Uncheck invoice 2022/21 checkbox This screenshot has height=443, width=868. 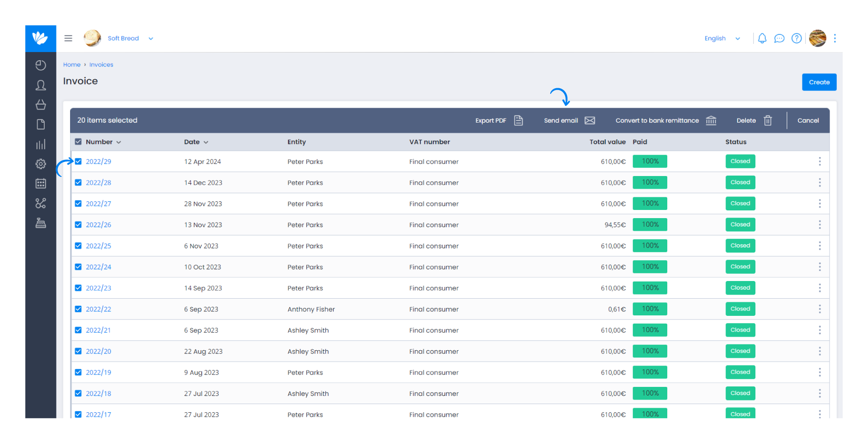click(x=78, y=330)
